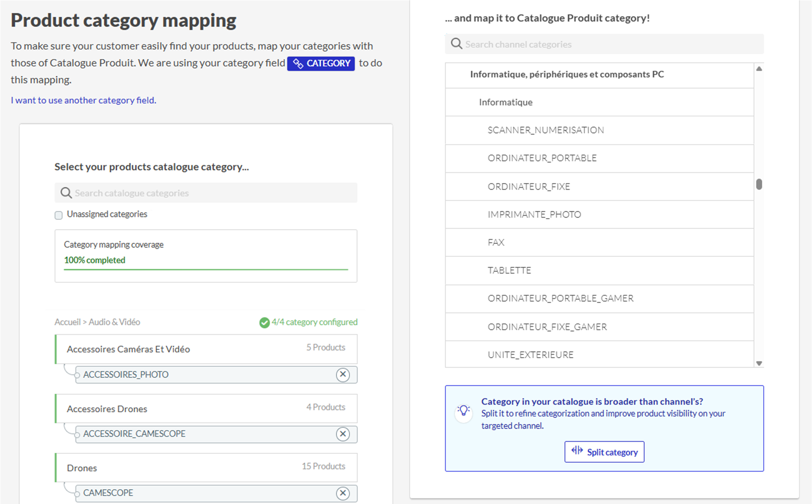Collapse the Informatique, périphériques et composants PC group
Image resolution: width=812 pixels, height=504 pixels.
click(x=566, y=74)
